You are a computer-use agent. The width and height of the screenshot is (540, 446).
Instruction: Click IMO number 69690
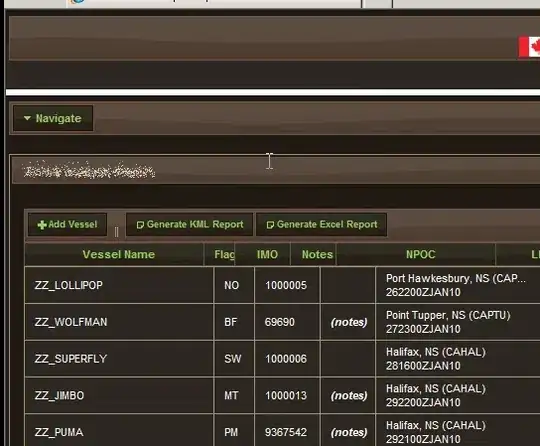[280, 322]
